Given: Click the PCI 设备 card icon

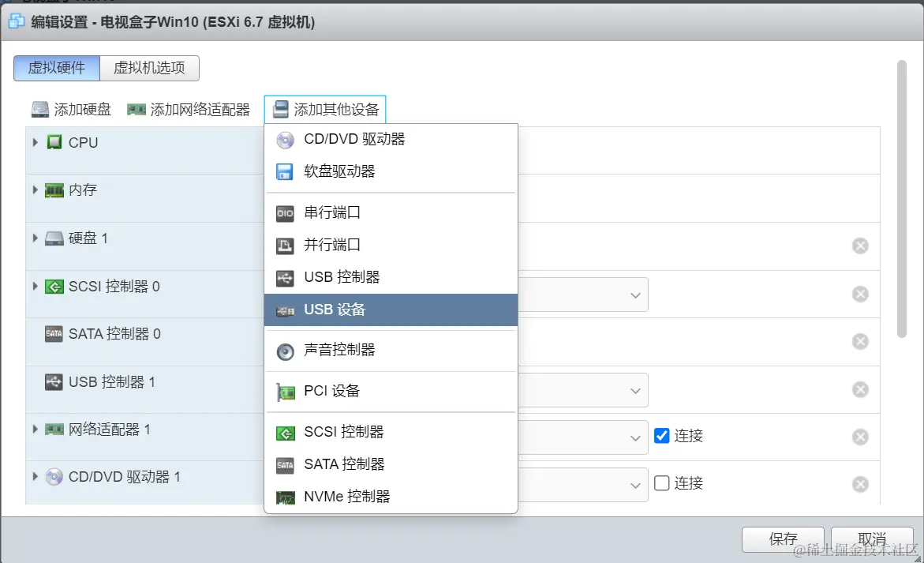Looking at the screenshot, I should [x=285, y=392].
